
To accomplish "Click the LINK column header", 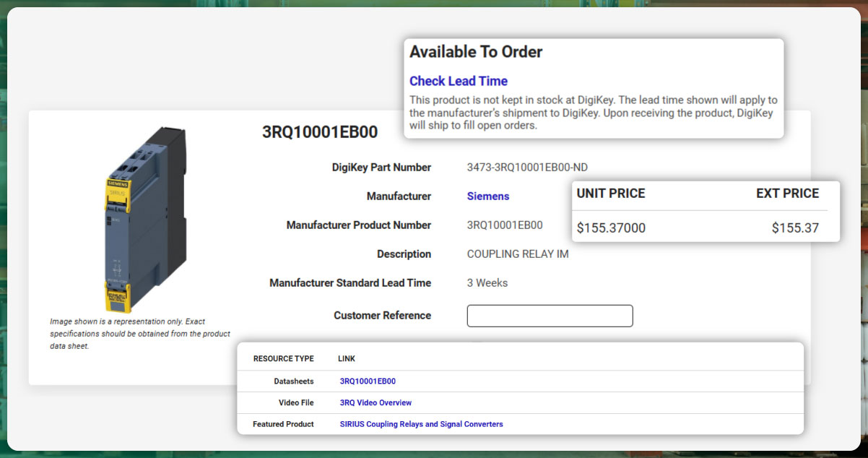I will tap(347, 359).
